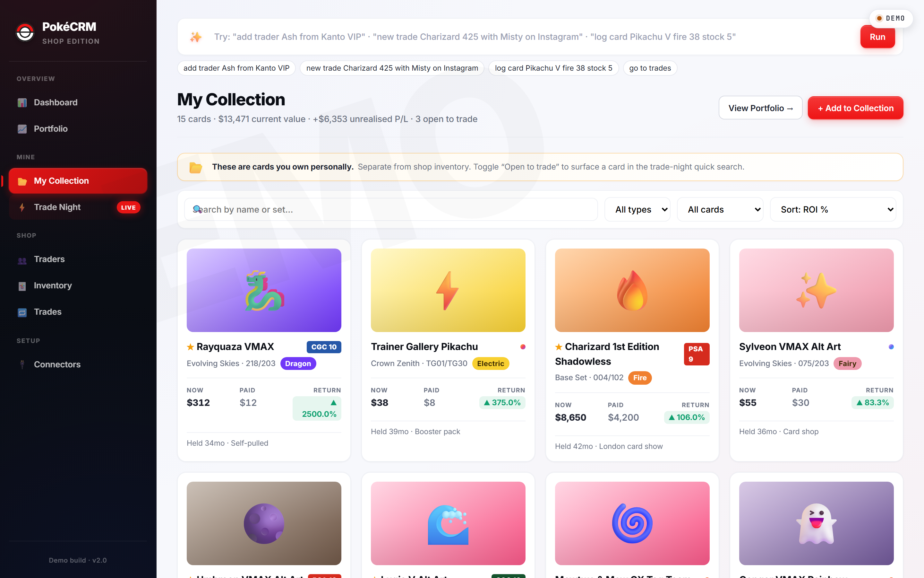Image resolution: width=924 pixels, height=578 pixels.
Task: Click the CGC 10 grade badge
Action: tap(324, 347)
